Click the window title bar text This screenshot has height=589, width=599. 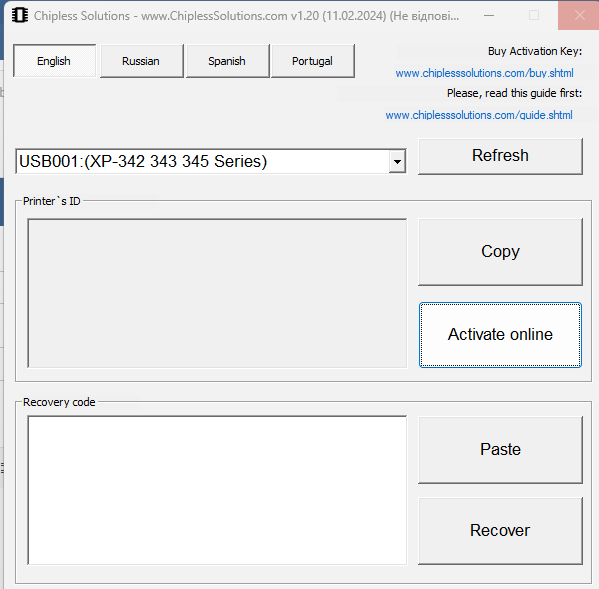point(246,16)
